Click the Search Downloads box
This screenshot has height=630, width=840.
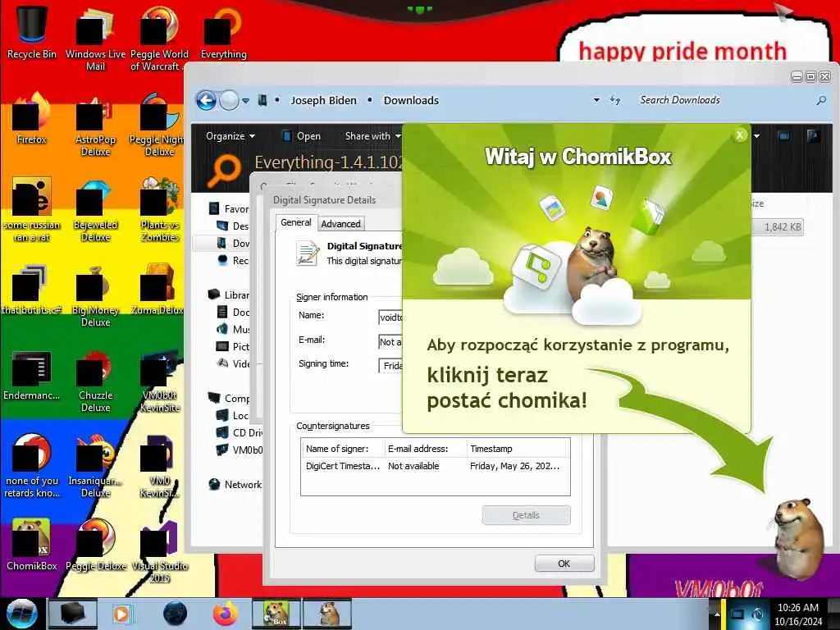[x=726, y=100]
